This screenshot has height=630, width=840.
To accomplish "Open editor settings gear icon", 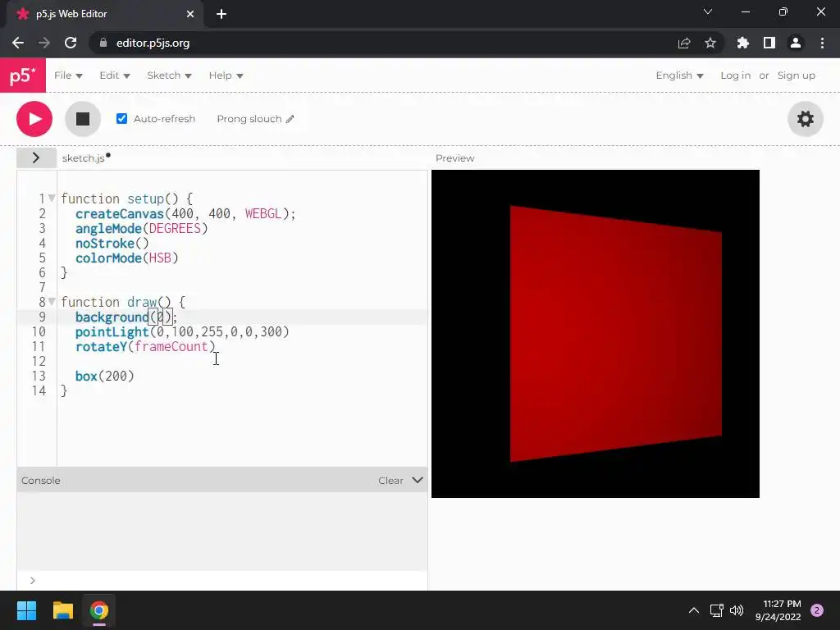I will point(806,119).
